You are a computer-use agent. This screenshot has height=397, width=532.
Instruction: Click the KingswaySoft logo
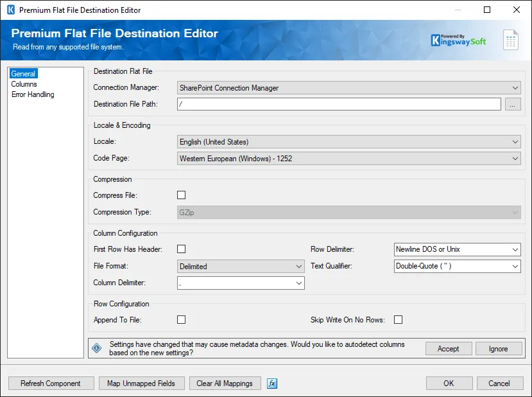pyautogui.click(x=461, y=39)
